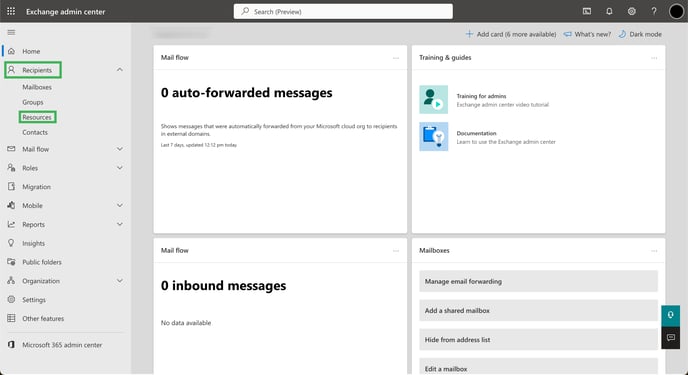Open the help question mark icon
This screenshot has height=375, width=688.
pyautogui.click(x=654, y=11)
